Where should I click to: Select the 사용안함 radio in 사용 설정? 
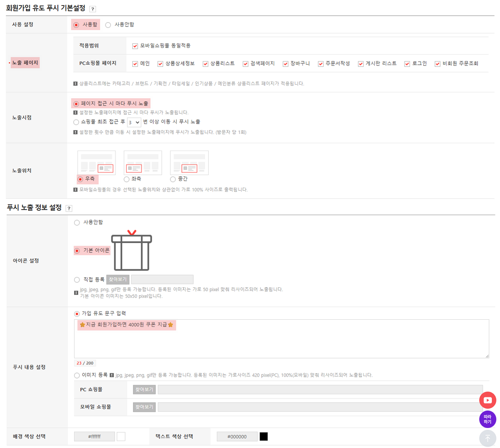point(108,25)
